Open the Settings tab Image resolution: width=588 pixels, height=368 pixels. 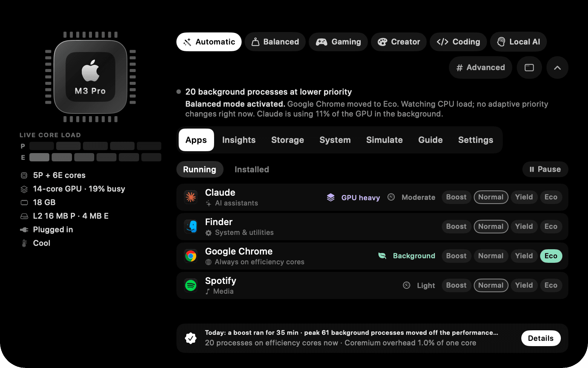coord(476,140)
